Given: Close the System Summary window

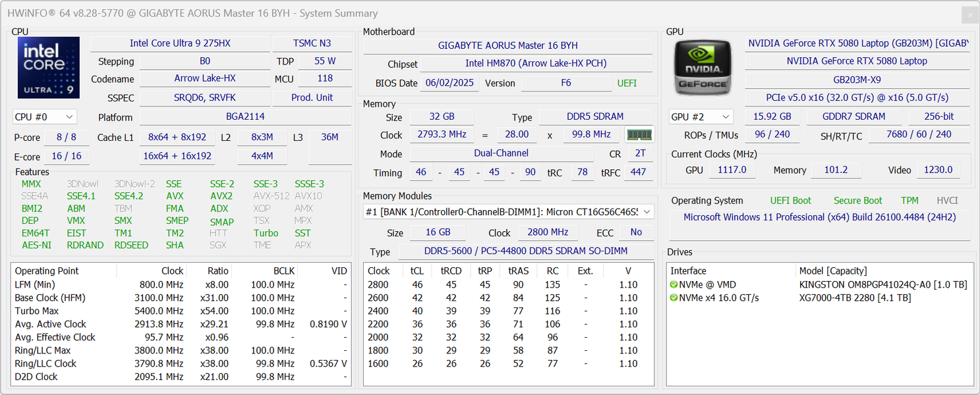Looking at the screenshot, I should coord(969,14).
